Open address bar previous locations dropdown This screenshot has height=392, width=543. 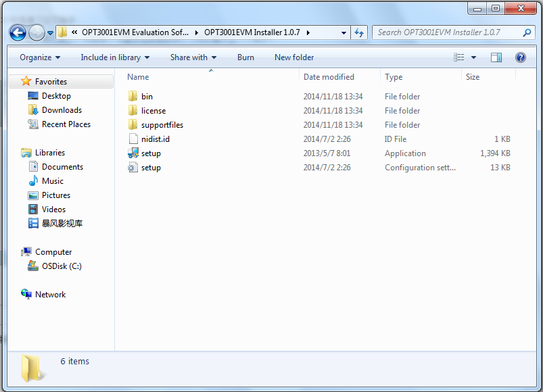[344, 33]
